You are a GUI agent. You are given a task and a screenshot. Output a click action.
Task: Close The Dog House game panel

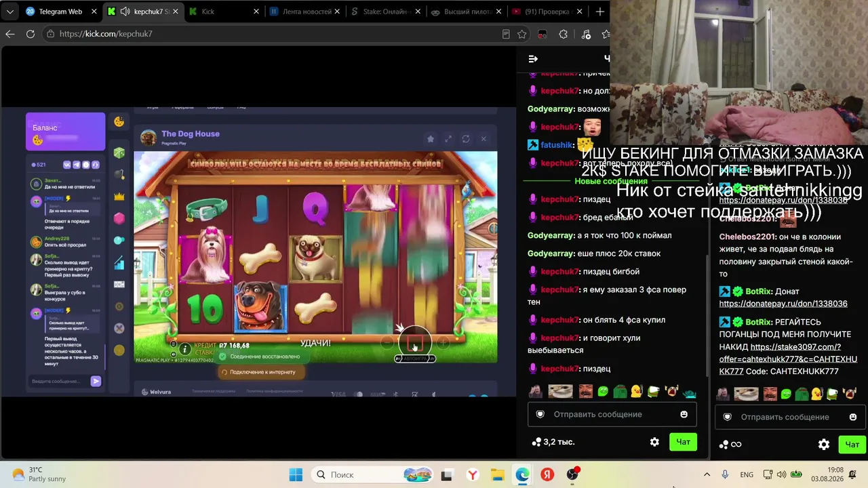[484, 139]
